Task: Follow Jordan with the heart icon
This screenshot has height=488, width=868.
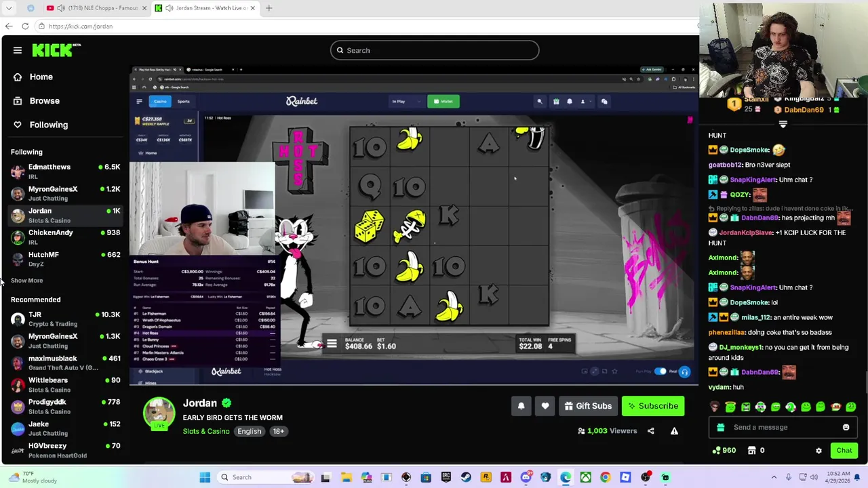Action: (x=545, y=406)
